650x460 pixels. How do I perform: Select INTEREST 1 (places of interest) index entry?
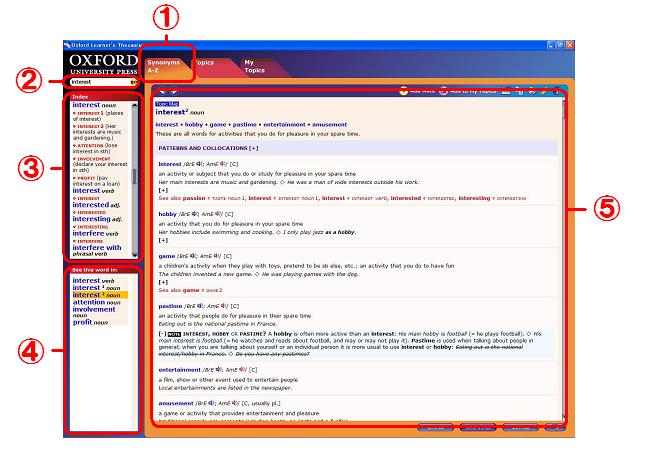pyautogui.click(x=98, y=116)
